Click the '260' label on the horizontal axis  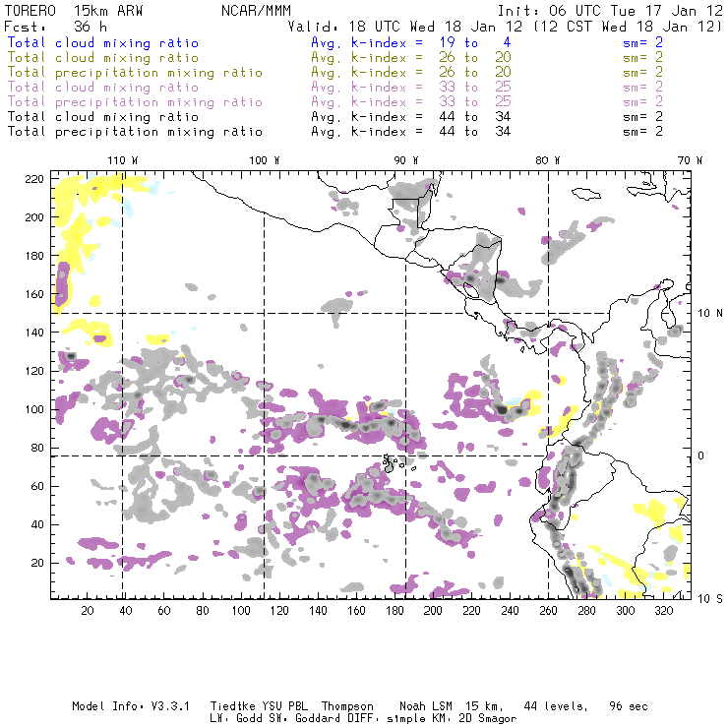(x=548, y=611)
